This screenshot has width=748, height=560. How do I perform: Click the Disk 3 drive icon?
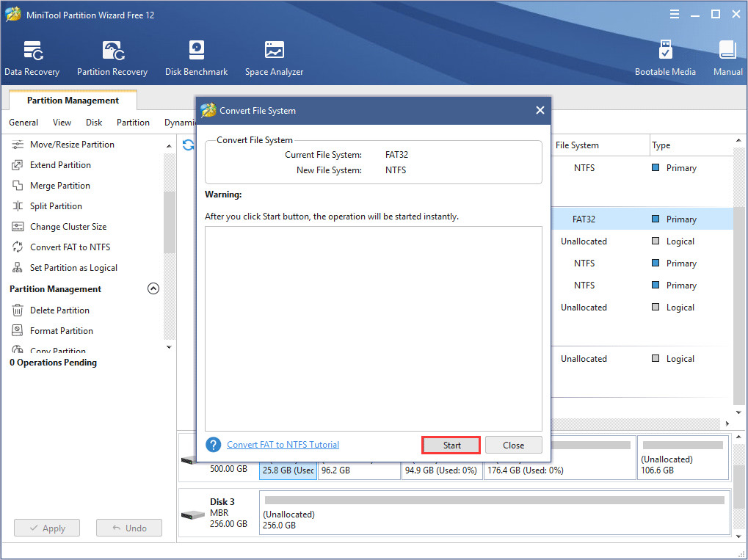(193, 515)
